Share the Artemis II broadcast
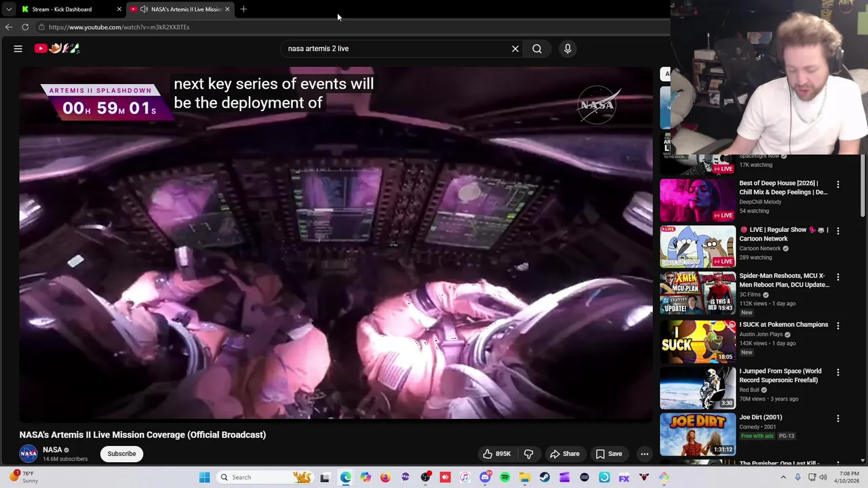The image size is (868, 488). 565,454
